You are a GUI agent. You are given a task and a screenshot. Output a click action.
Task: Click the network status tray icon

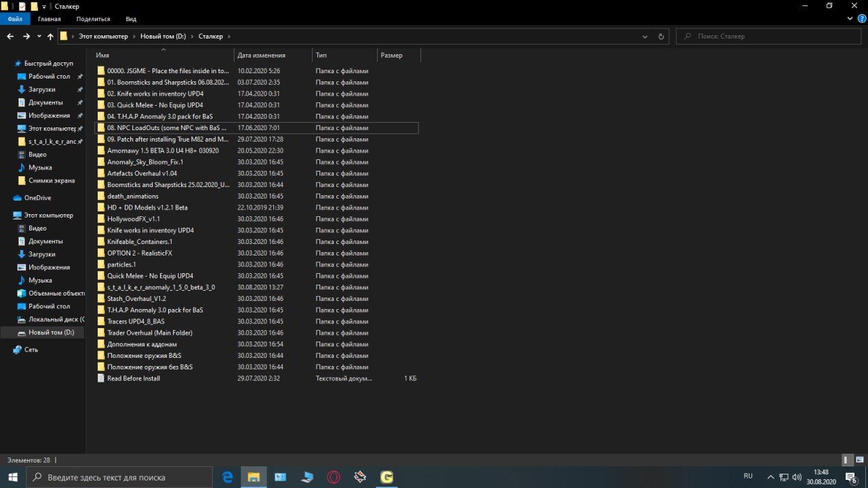tap(783, 477)
